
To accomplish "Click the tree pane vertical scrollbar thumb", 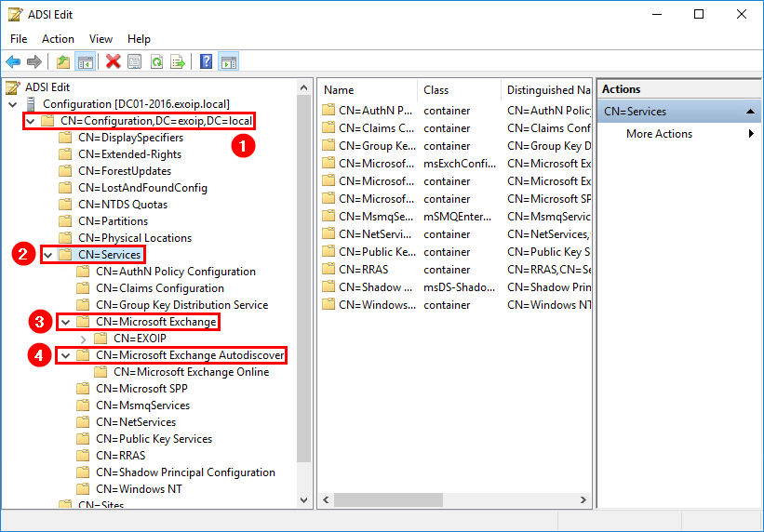I will (x=304, y=279).
